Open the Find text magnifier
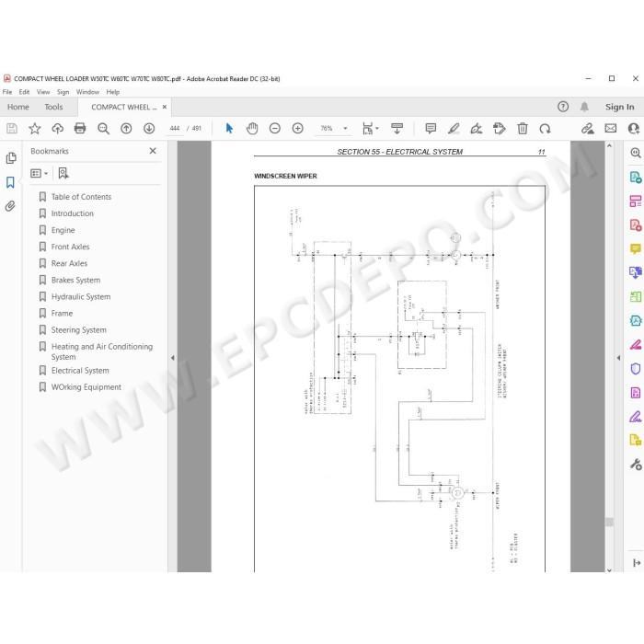 coord(103,129)
